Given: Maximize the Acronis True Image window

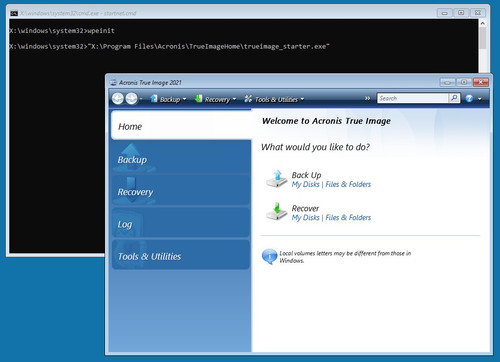Looking at the screenshot, I should tap(464, 82).
